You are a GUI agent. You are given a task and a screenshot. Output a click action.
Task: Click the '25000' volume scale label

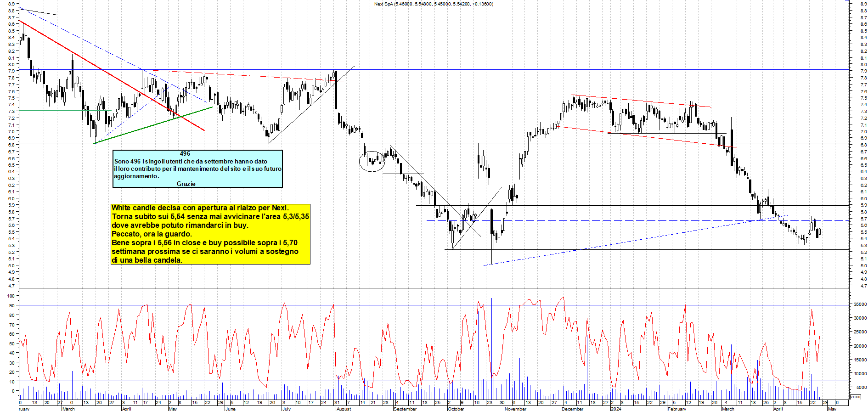[x=860, y=332]
